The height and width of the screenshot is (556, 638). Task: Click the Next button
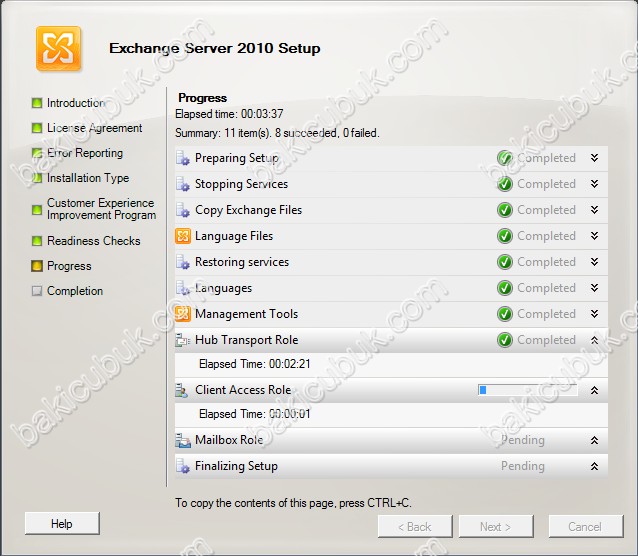click(x=496, y=527)
